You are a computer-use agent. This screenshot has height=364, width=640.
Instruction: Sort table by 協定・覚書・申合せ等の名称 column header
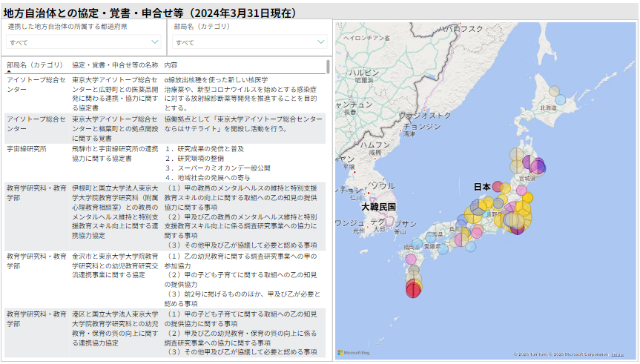point(115,65)
